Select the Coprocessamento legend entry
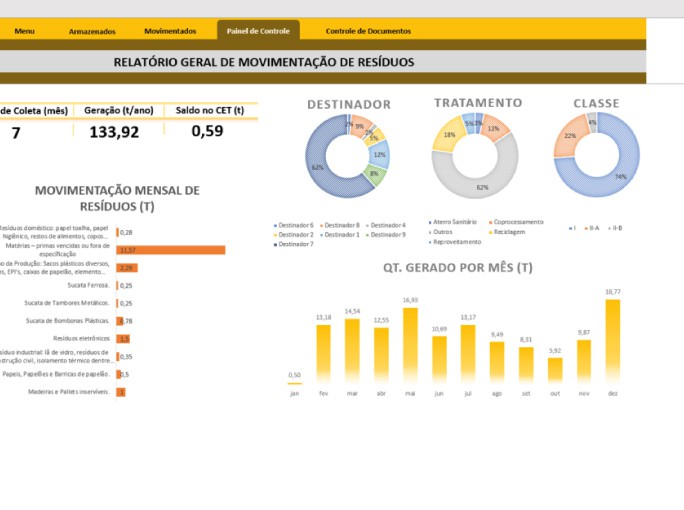Viewport: 684px width, 510px height. (x=517, y=222)
